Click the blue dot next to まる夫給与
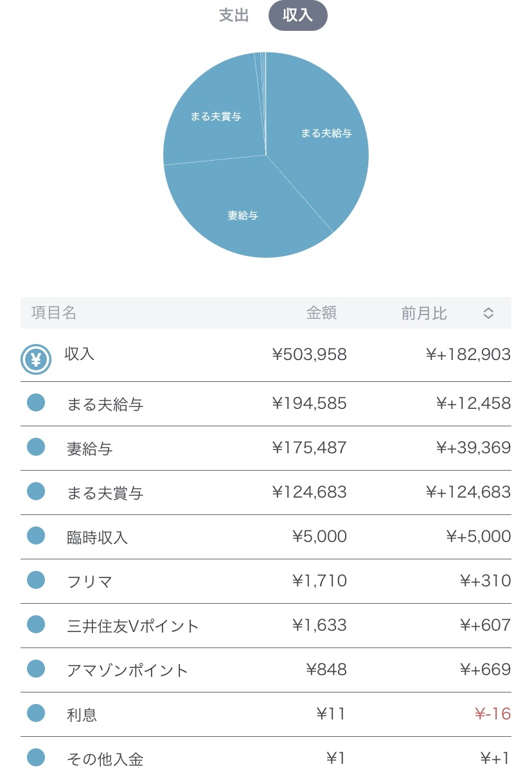Screen dimensions: 532x778 point(36,403)
